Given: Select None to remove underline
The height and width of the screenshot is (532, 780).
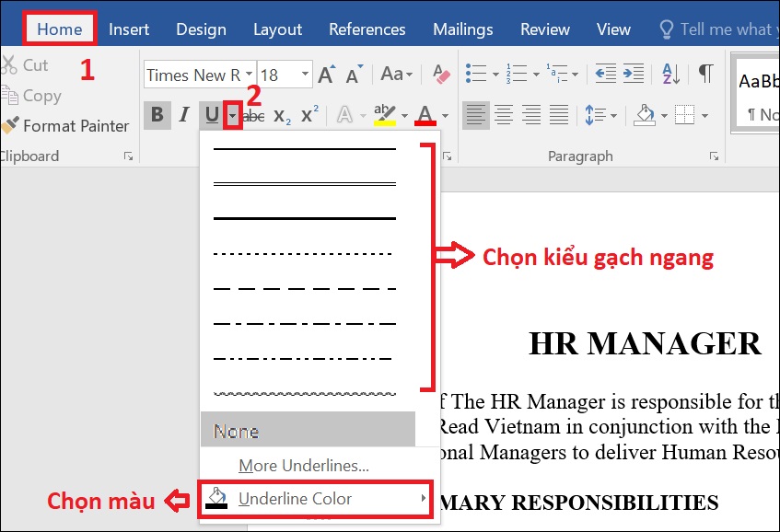Looking at the screenshot, I should pyautogui.click(x=308, y=429).
